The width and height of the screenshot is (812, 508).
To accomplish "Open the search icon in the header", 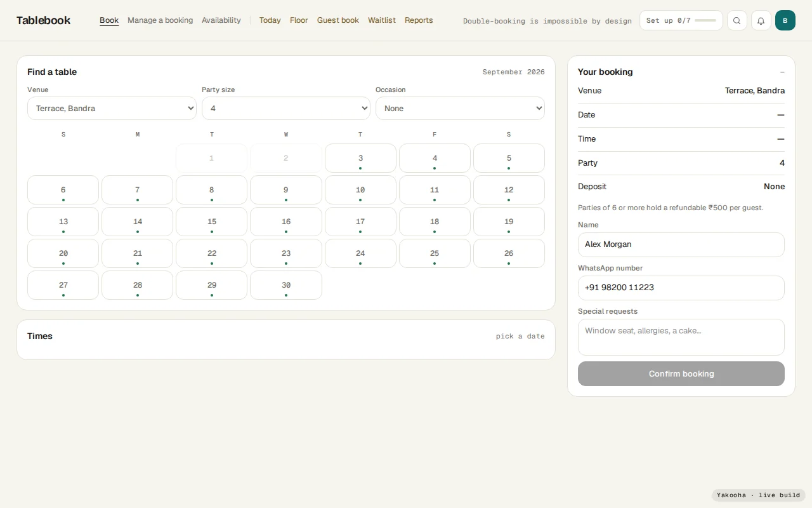I will 737,20.
